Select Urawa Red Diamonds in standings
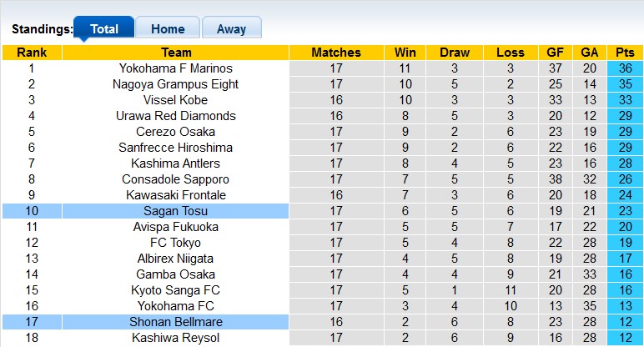 coord(176,116)
